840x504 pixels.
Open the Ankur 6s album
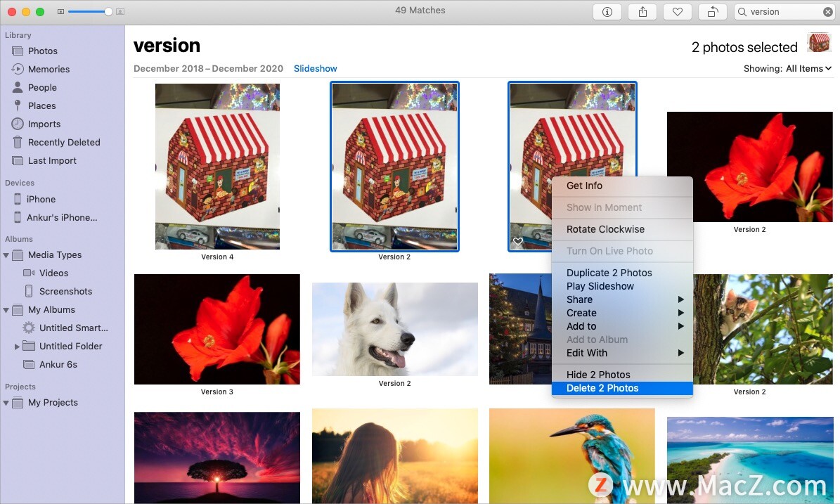58,364
